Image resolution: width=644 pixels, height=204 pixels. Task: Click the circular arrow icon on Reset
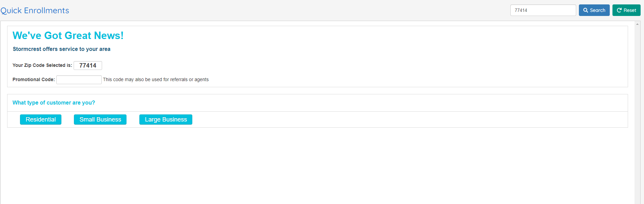click(619, 10)
